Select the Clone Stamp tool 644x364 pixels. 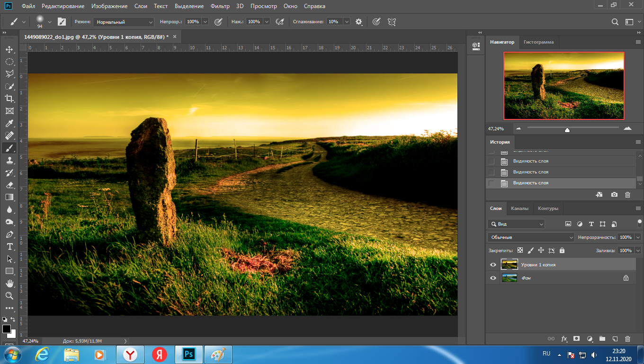click(9, 160)
